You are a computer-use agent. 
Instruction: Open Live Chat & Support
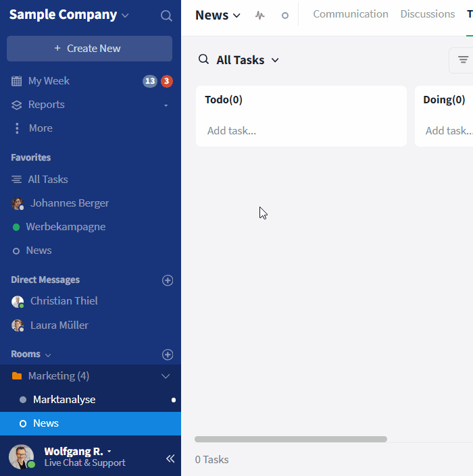(x=84, y=462)
